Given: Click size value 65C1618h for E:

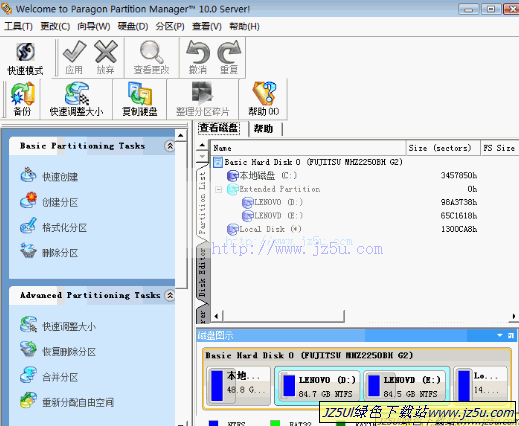Looking at the screenshot, I should pos(459,216).
